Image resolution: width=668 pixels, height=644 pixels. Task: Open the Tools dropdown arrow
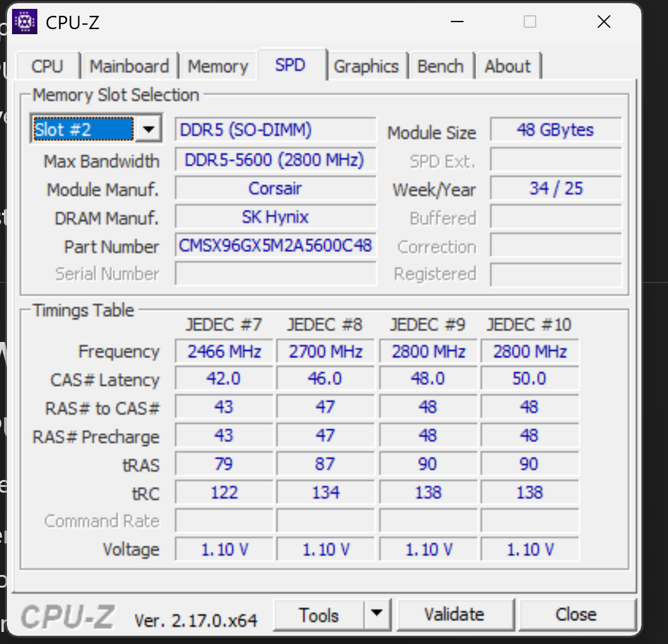(x=376, y=614)
